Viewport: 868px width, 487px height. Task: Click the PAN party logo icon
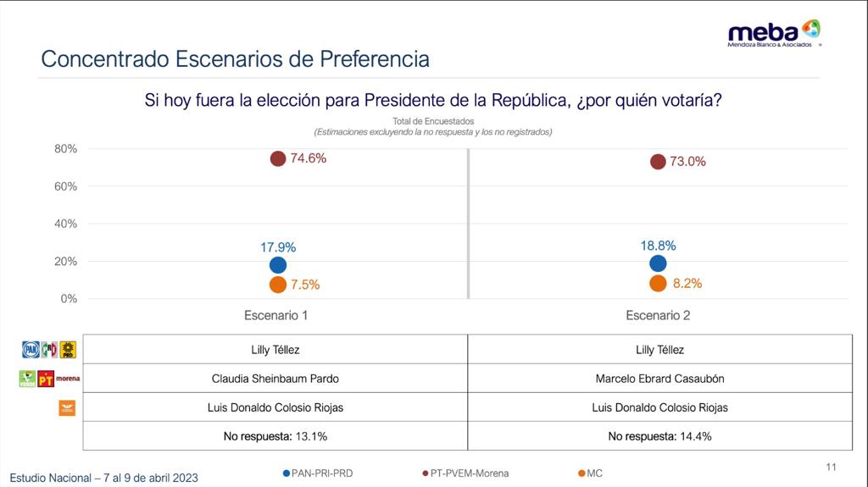click(31, 349)
